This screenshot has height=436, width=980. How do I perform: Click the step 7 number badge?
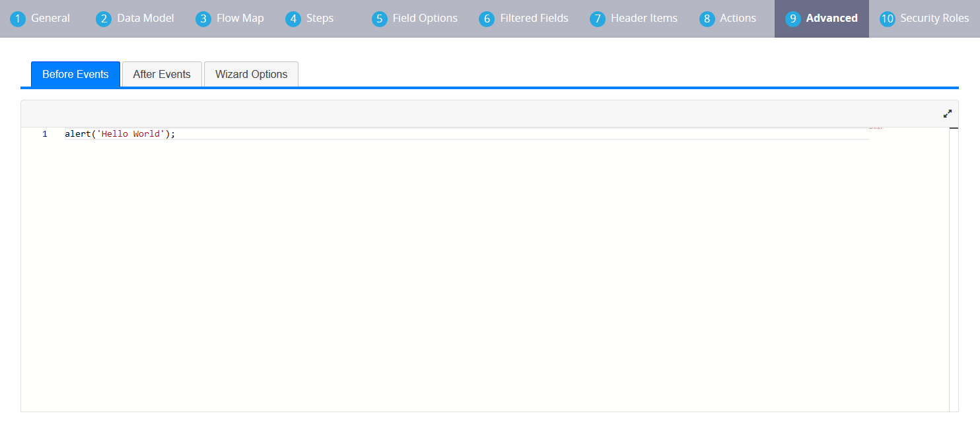tap(598, 19)
